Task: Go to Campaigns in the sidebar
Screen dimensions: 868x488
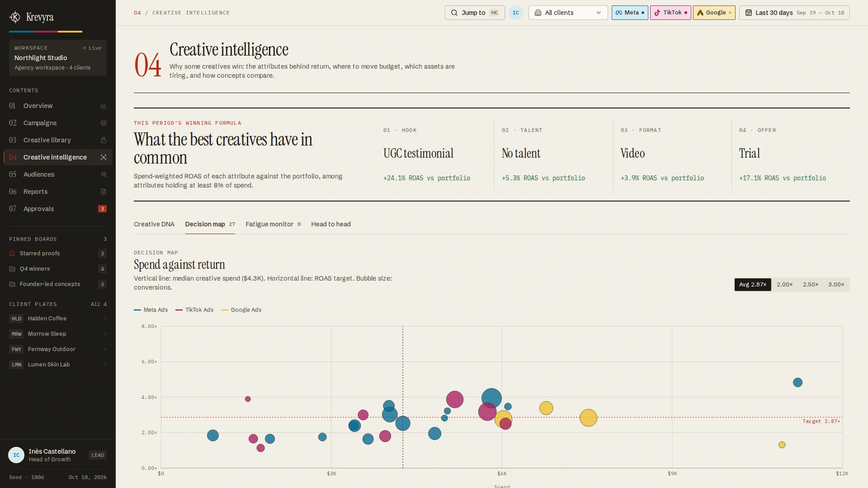Action: [x=58, y=123]
